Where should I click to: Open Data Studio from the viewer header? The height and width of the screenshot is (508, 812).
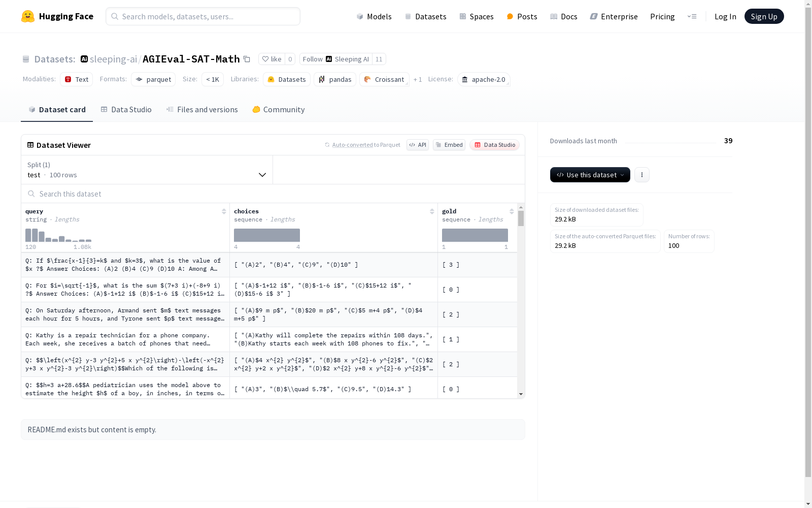click(494, 145)
